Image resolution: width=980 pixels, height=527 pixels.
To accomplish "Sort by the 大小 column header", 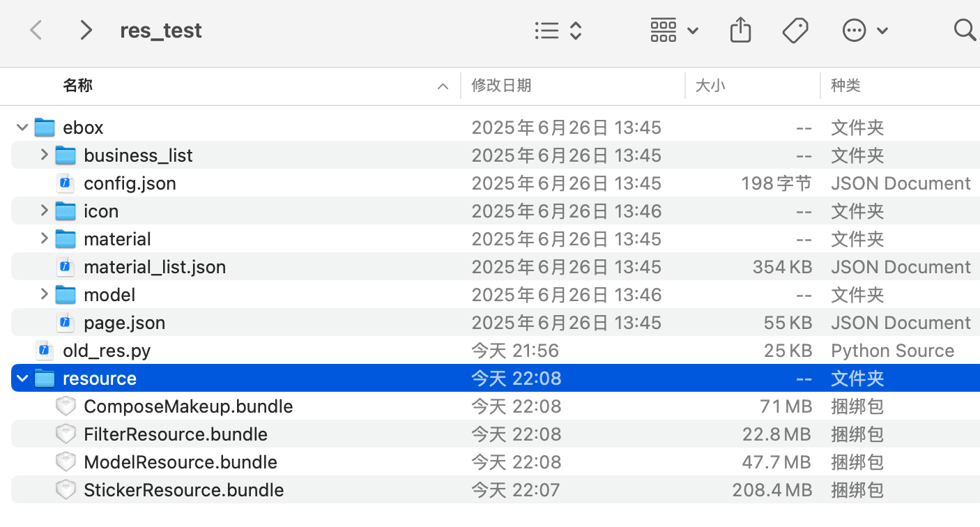I will click(710, 86).
